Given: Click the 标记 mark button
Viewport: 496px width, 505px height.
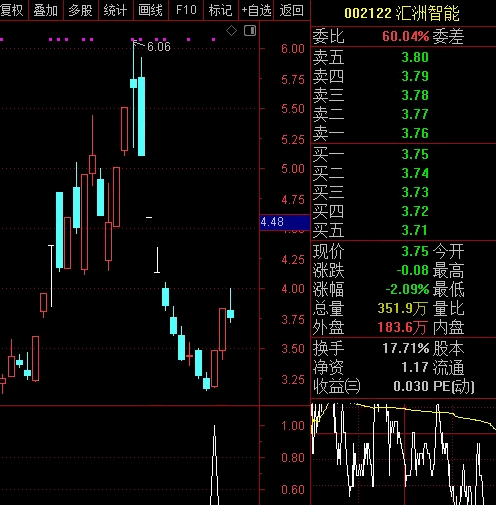Looking at the screenshot, I should [220, 10].
